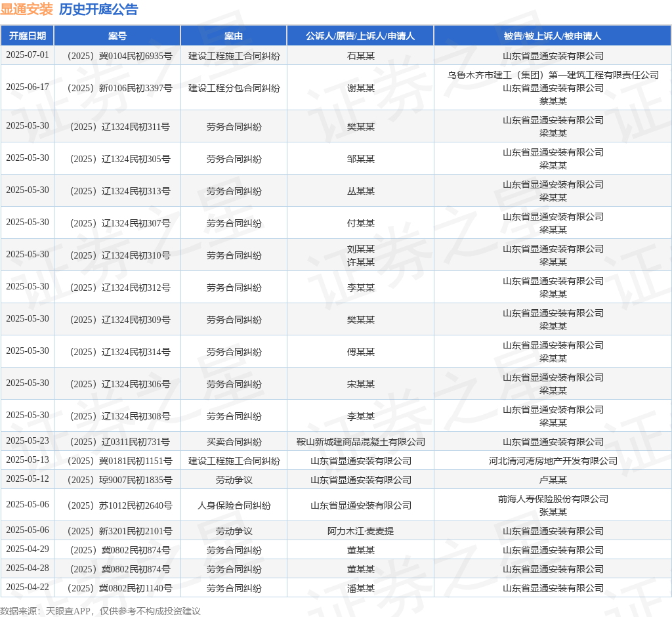
Task: Select case number (2025)辽1324民初311号
Action: pos(117,127)
